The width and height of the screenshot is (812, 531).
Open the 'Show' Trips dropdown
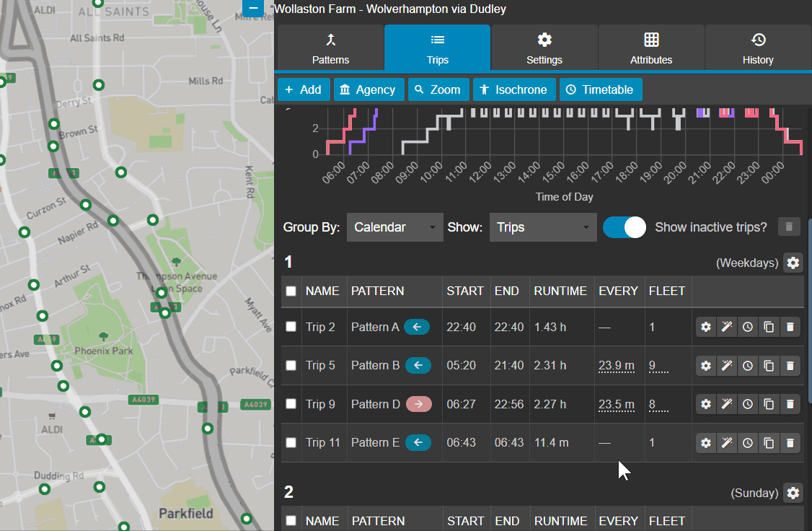(x=542, y=227)
